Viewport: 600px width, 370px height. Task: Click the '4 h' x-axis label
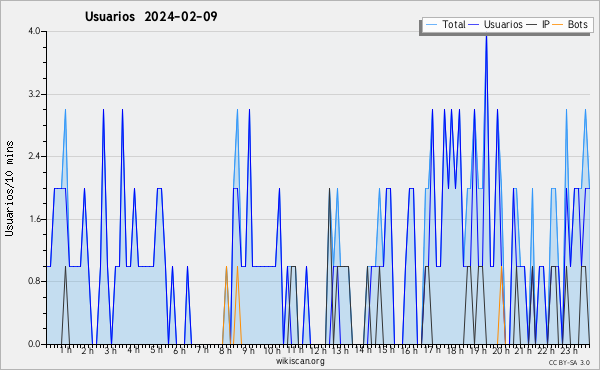click(134, 350)
